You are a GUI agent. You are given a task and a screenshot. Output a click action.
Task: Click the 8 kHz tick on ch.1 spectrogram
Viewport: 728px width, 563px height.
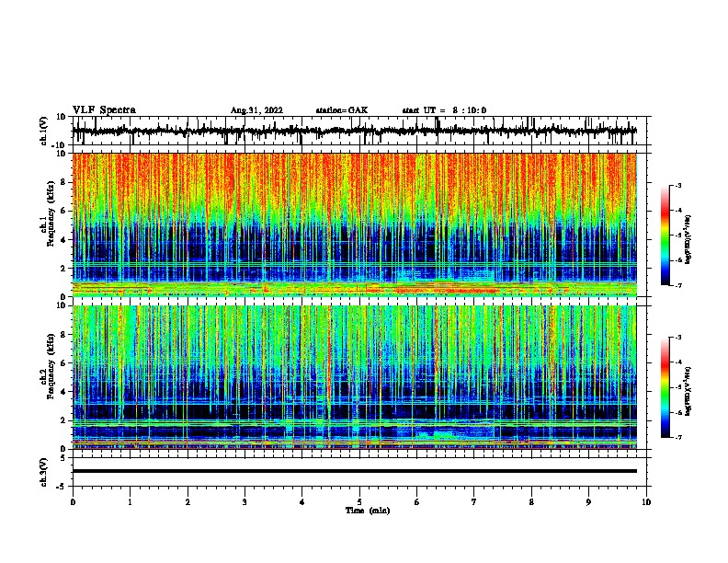(x=63, y=182)
